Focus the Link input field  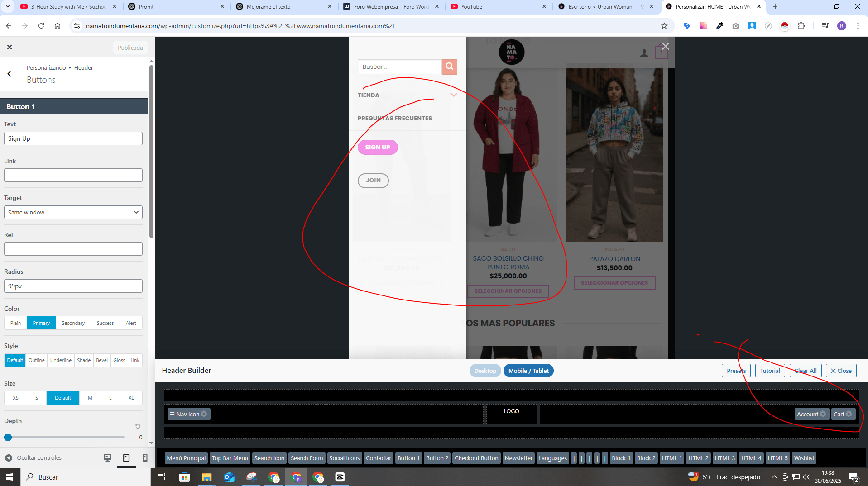coord(73,175)
